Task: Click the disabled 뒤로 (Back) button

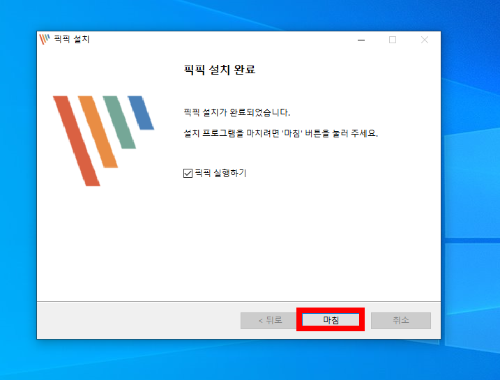Action: pyautogui.click(x=270, y=320)
